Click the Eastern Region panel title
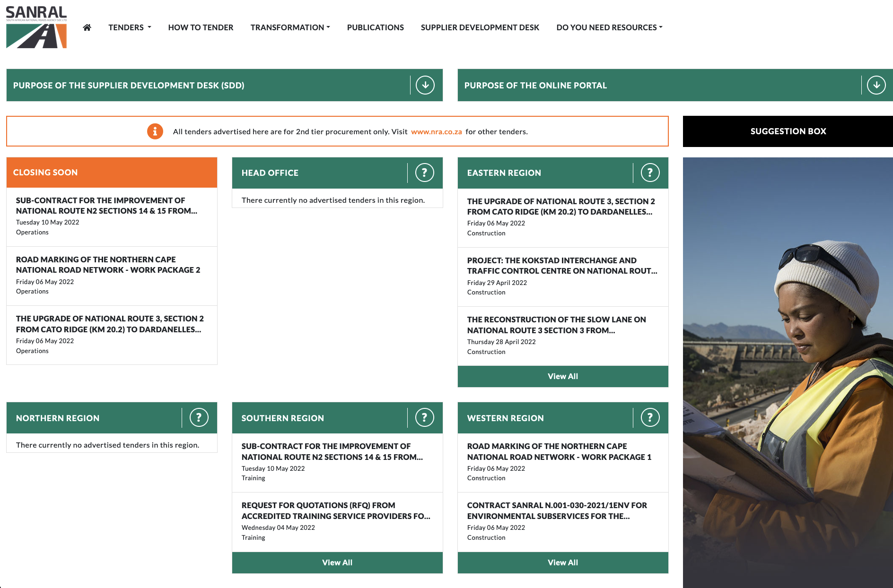 (x=504, y=173)
